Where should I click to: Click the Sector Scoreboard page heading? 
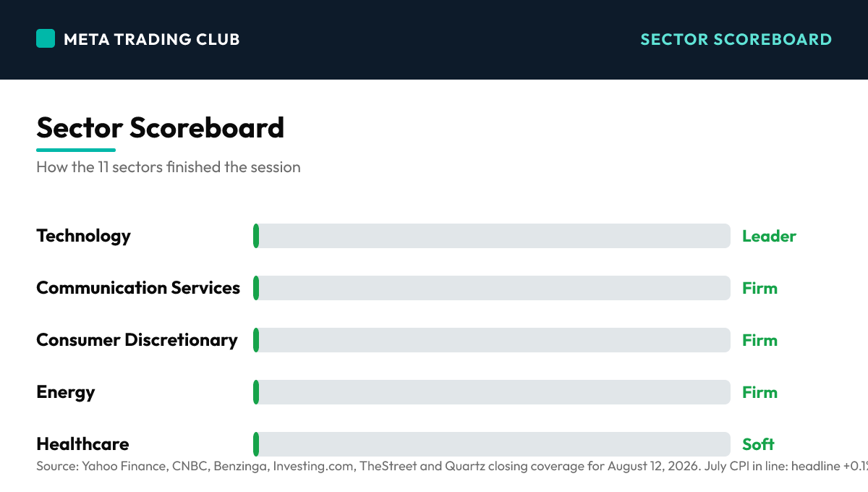(x=161, y=128)
